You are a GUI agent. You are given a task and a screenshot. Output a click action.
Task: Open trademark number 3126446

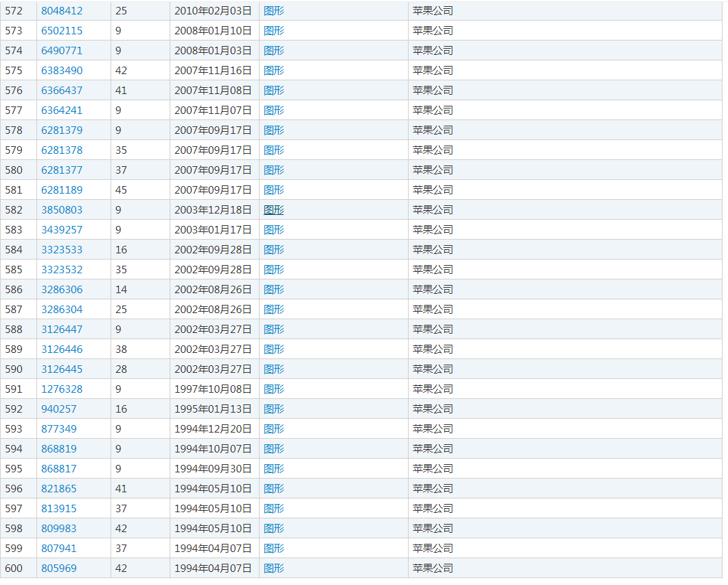[62, 349]
